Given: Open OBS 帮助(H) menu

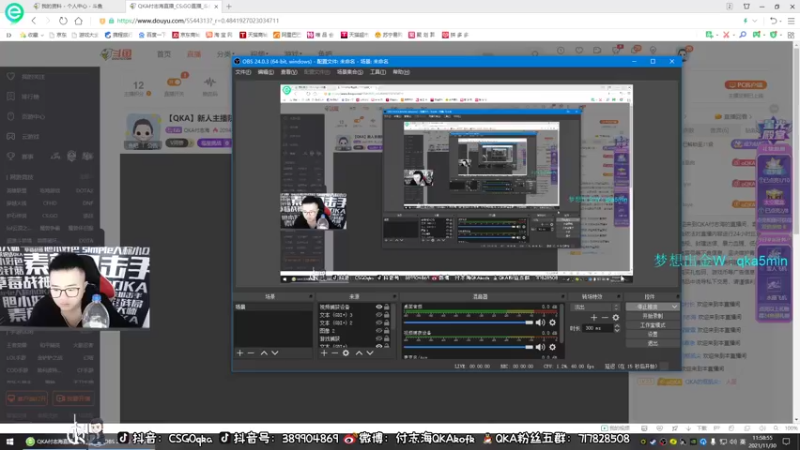Looking at the screenshot, I should pos(401,72).
